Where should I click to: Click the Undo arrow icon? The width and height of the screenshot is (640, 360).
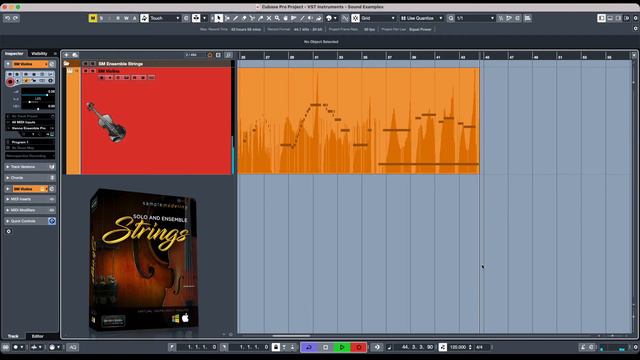(7, 18)
